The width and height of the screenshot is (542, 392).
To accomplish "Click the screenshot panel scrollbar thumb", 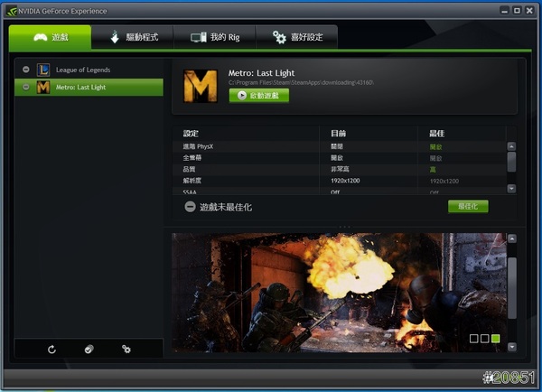I will (x=512, y=288).
